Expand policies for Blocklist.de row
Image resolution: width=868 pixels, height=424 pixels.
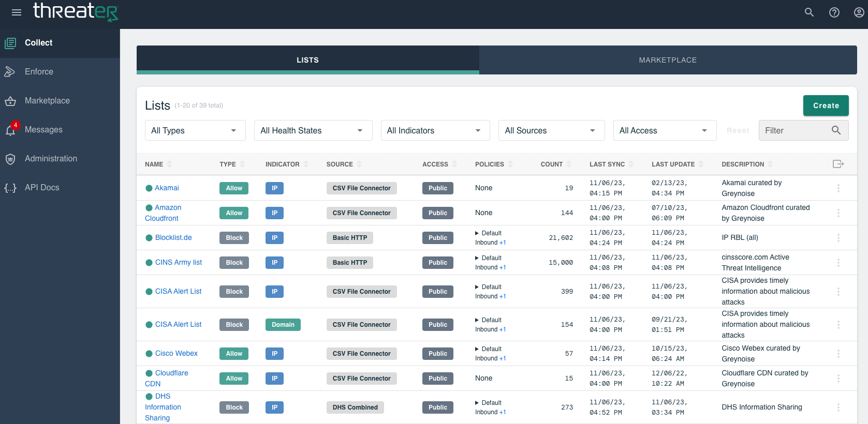click(x=477, y=233)
